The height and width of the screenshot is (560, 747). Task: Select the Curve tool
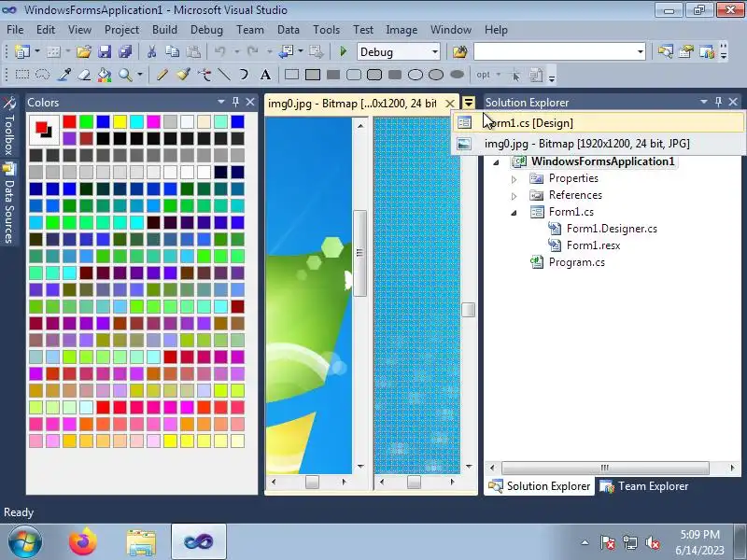click(244, 75)
